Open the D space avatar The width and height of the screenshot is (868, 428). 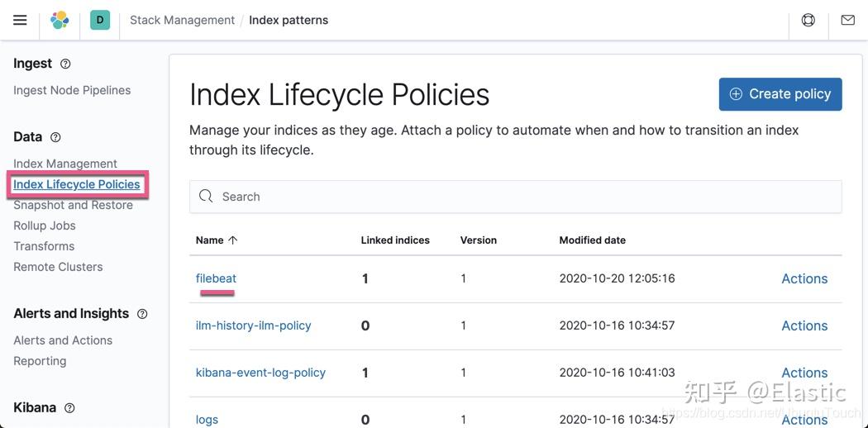tap(100, 20)
